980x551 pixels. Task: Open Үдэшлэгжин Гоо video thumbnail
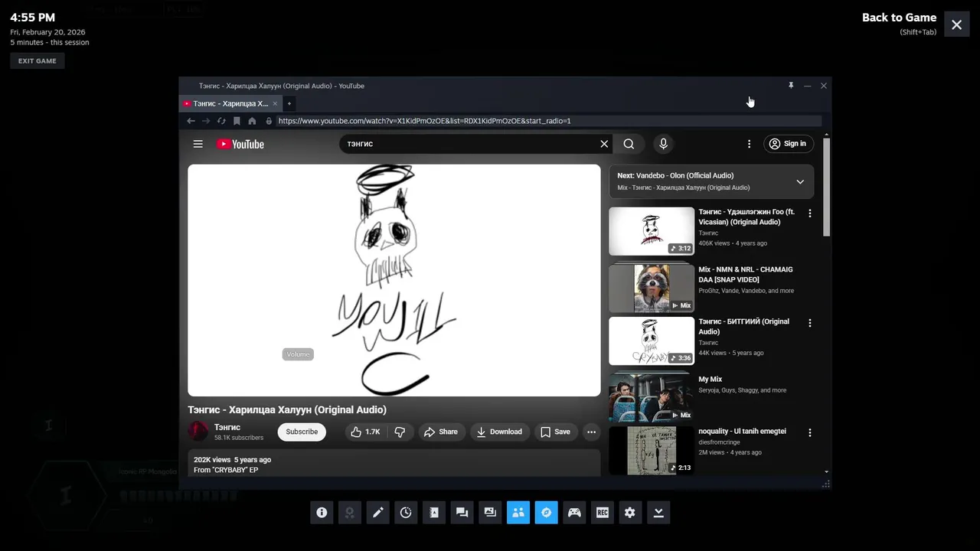click(652, 231)
